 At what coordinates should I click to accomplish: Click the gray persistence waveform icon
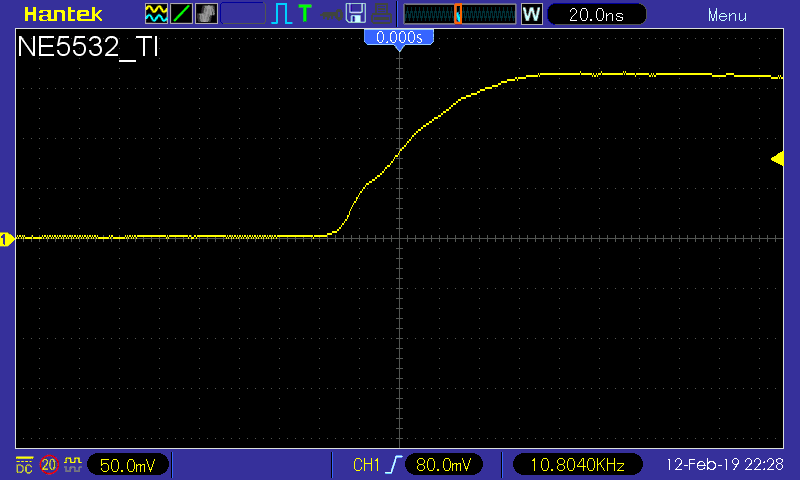(206, 14)
